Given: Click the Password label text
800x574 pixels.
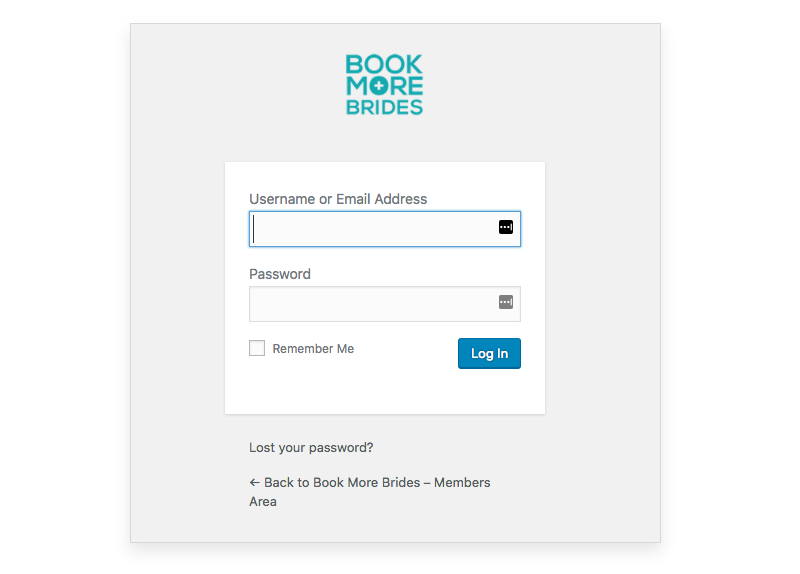Looking at the screenshot, I should click(x=280, y=274).
